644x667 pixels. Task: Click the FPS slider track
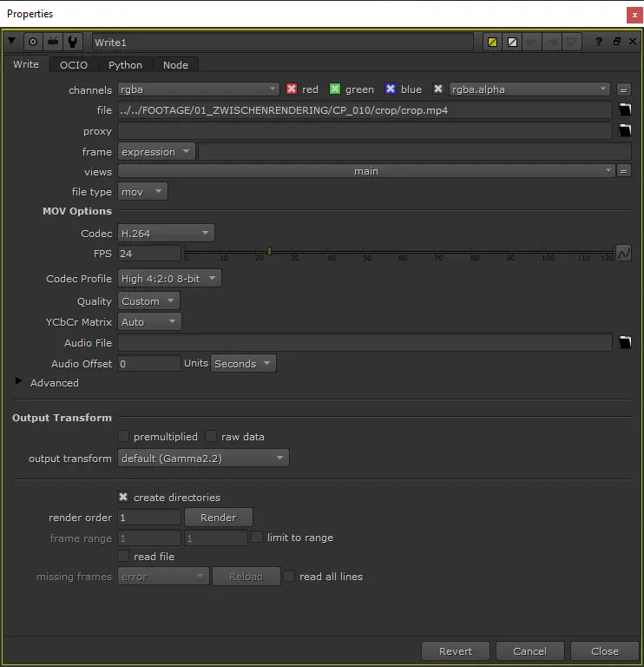pyautogui.click(x=399, y=252)
